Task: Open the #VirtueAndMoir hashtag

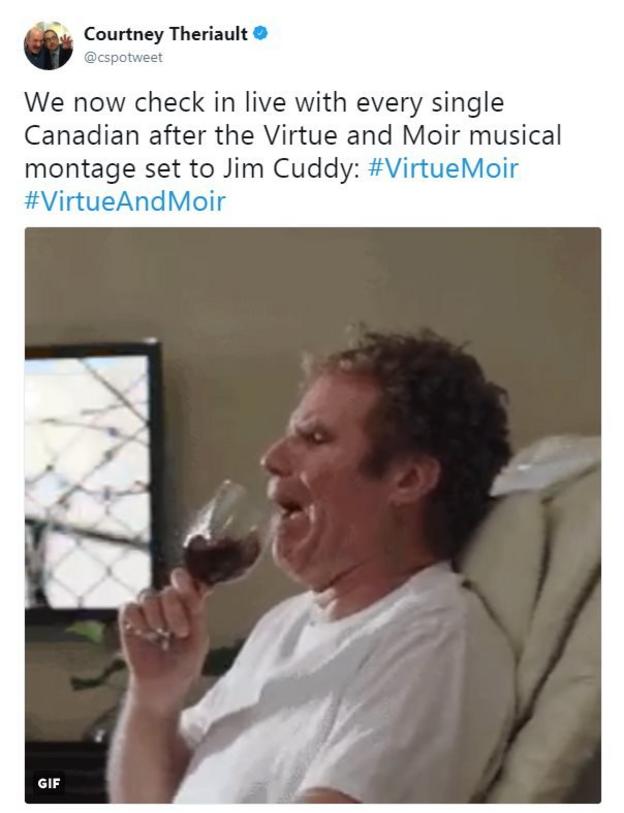Action: [x=125, y=201]
